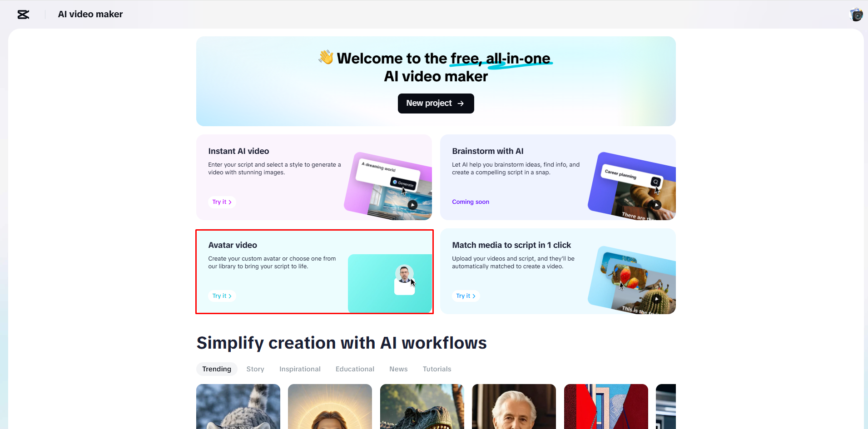Viewport: 868px width, 429px height.
Task: Open the News tab
Action: click(398, 369)
